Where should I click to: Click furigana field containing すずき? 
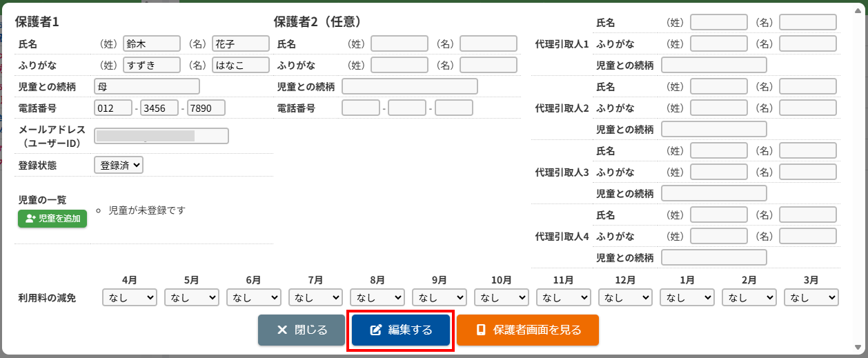152,66
